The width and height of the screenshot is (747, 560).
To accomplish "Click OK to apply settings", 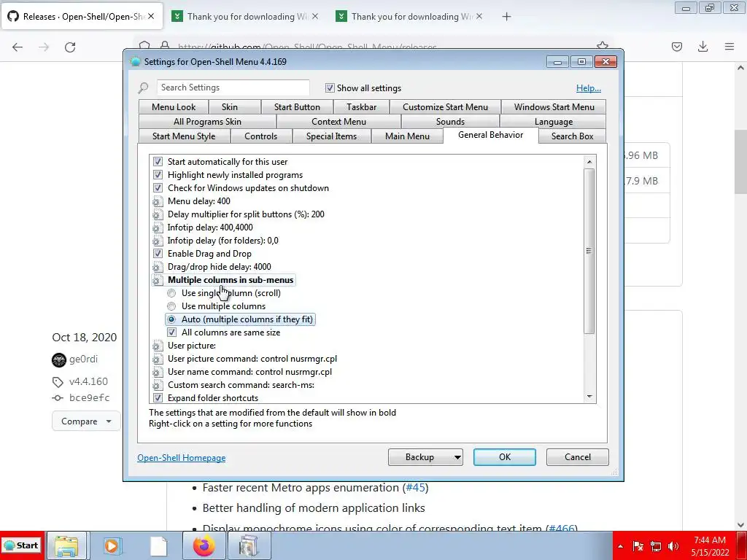I will [505, 457].
